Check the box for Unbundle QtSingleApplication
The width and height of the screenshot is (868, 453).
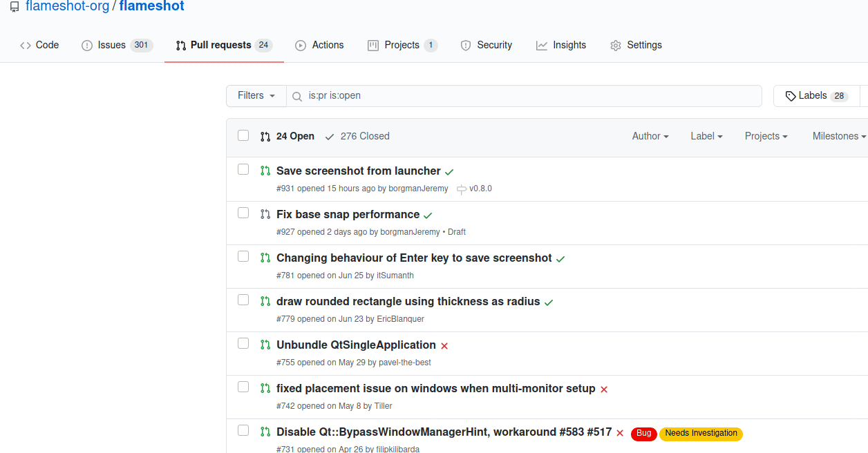tap(243, 343)
